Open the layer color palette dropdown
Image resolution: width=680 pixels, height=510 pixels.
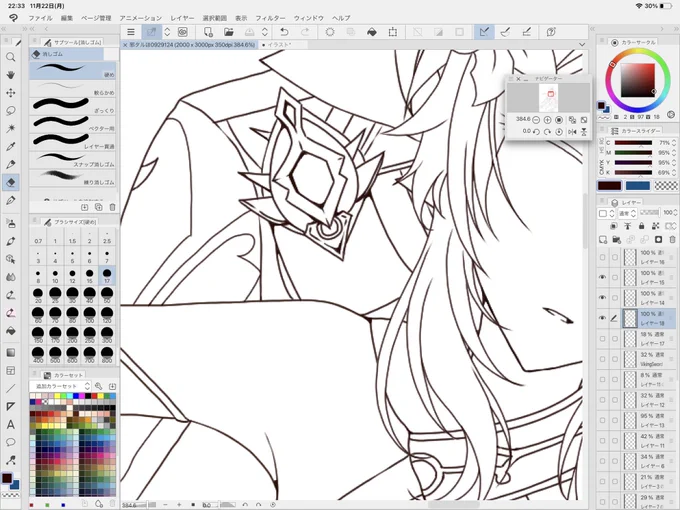coord(606,213)
